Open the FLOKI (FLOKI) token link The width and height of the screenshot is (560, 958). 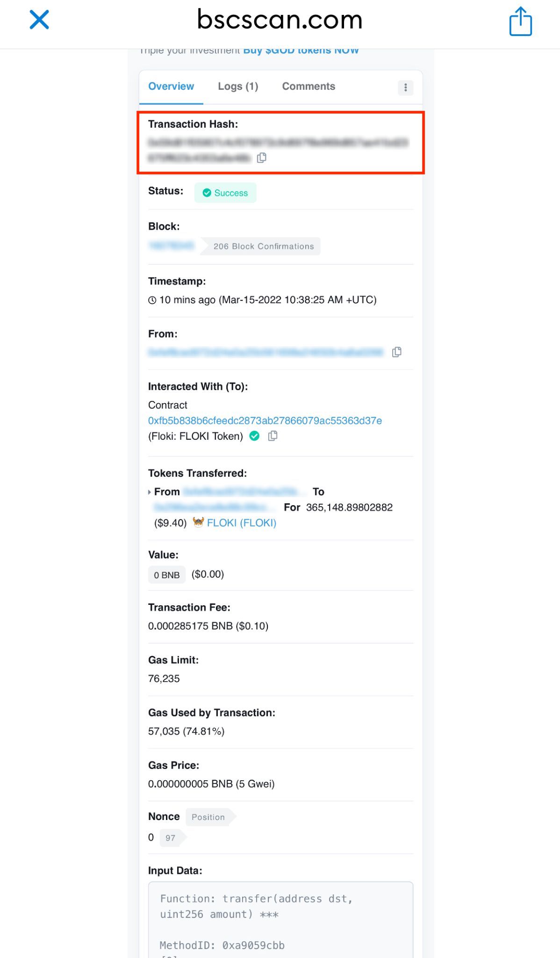(x=242, y=523)
